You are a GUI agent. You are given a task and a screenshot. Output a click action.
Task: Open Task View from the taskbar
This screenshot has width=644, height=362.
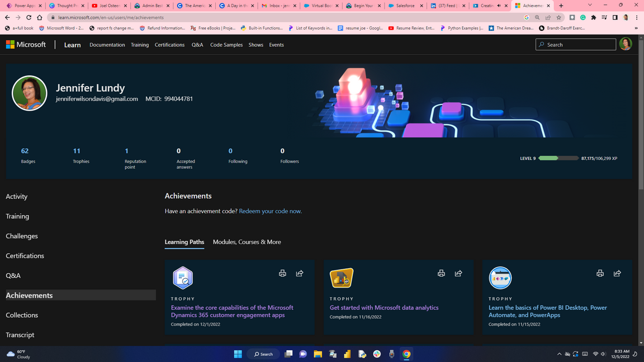coord(288,354)
